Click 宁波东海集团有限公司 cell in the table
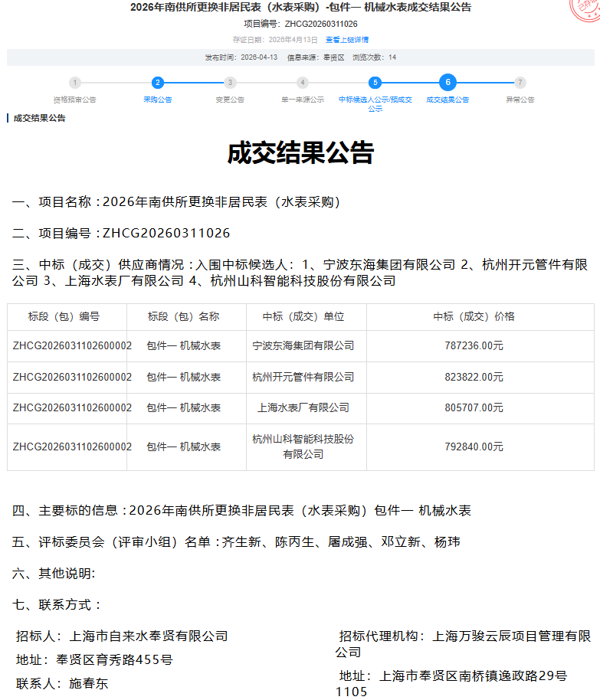600x700 pixels. [303, 346]
